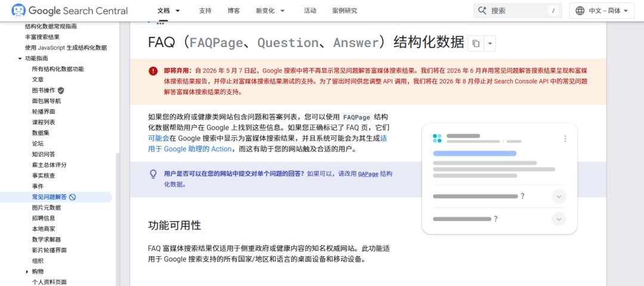The image size is (644, 286).
Task: Select 个人资料页面 in the sidebar
Action: (x=49, y=282)
